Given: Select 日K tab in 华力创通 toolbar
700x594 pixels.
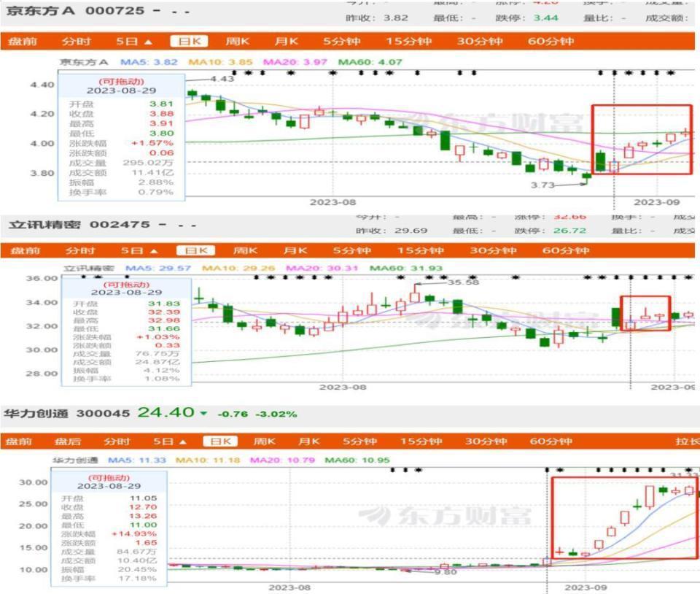Looking at the screenshot, I should (x=220, y=441).
